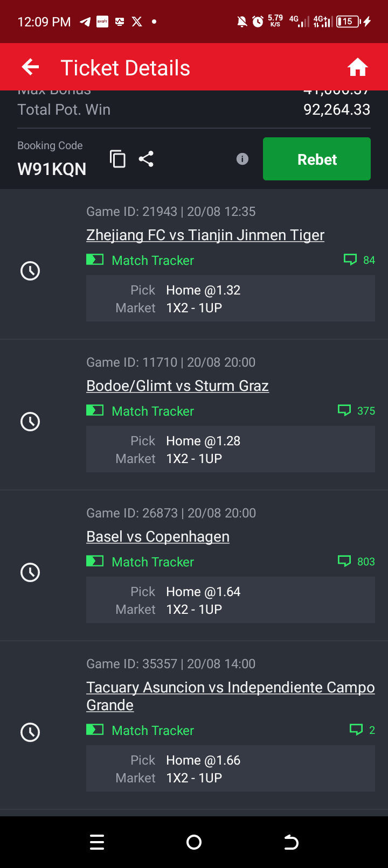Open Match Tracker for Tacuary Asuncion game
Screen dimensions: 388x868
(140, 731)
